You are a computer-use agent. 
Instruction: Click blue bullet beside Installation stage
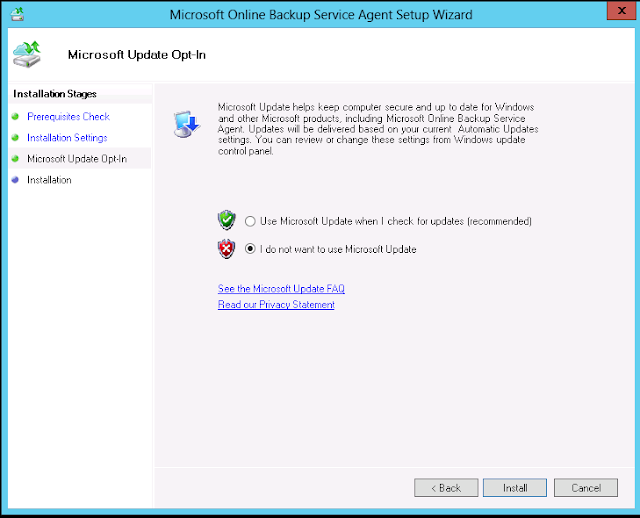click(16, 180)
